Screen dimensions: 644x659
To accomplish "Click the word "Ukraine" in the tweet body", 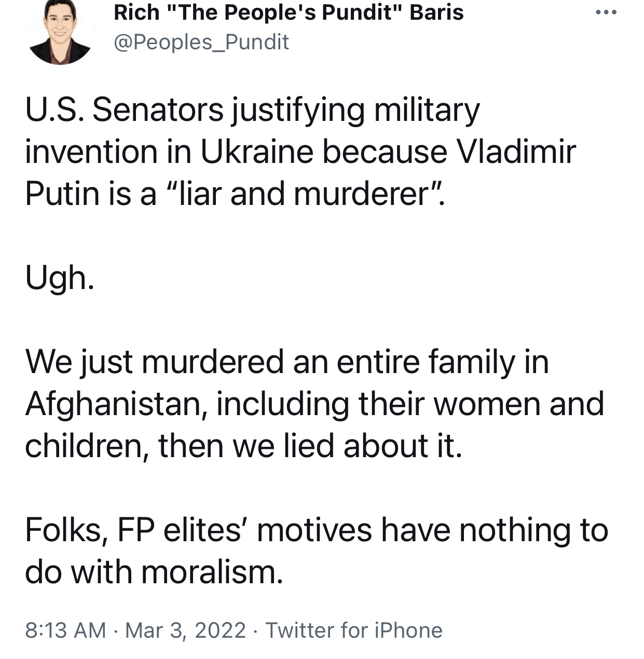I will (x=257, y=152).
